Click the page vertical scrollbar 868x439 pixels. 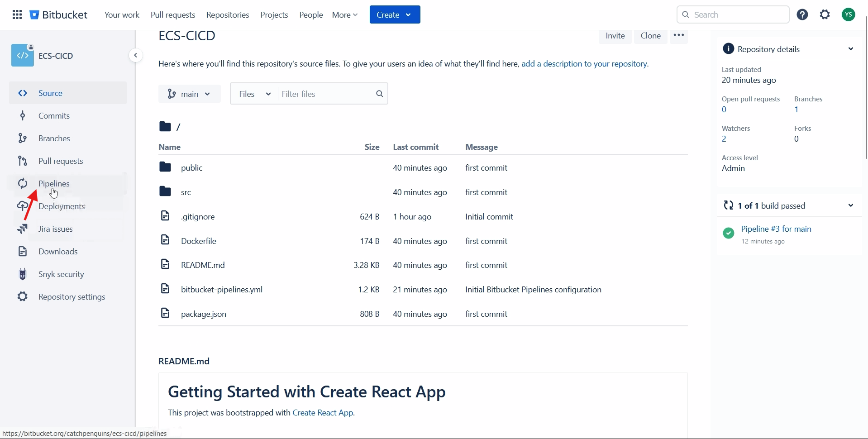pyautogui.click(x=866, y=88)
